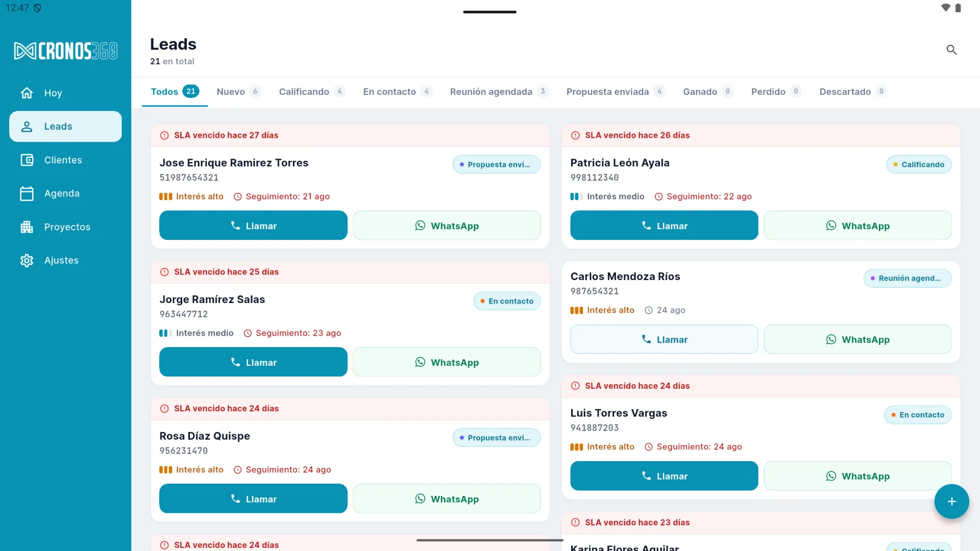Click Calificando status chip on Patricia card

(x=919, y=164)
